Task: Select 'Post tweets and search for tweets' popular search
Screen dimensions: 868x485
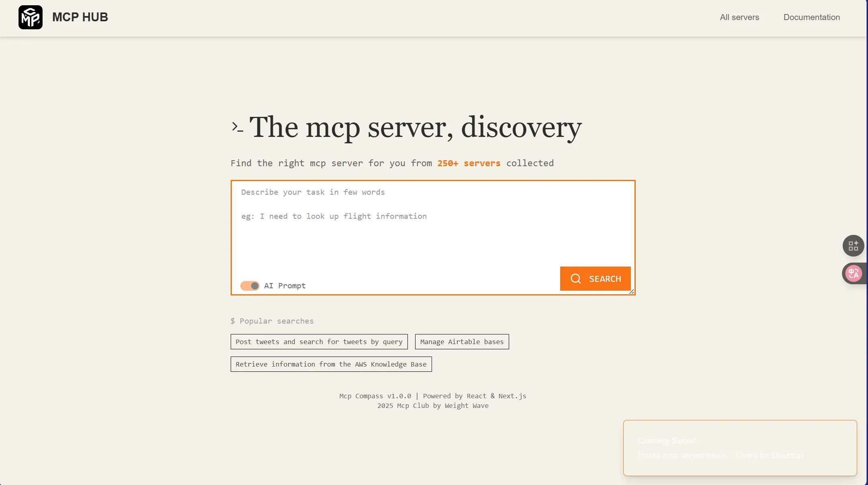Action: coord(319,342)
